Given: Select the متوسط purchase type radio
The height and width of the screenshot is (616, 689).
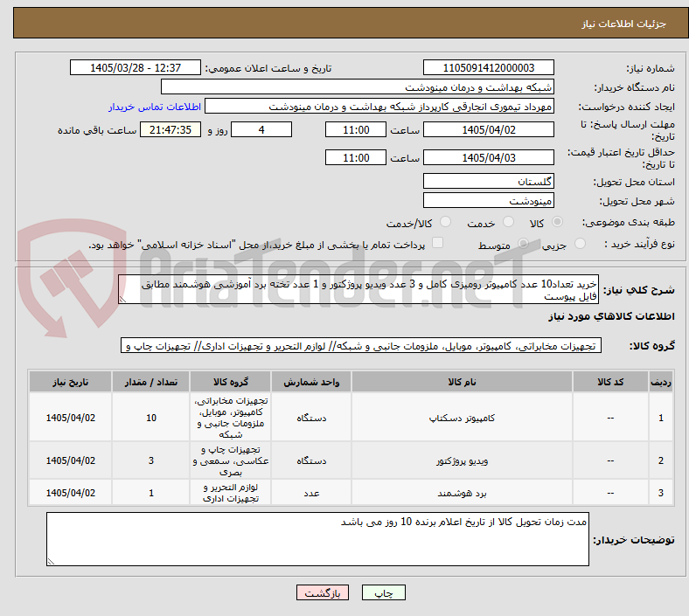Looking at the screenshot, I should coord(523,244).
